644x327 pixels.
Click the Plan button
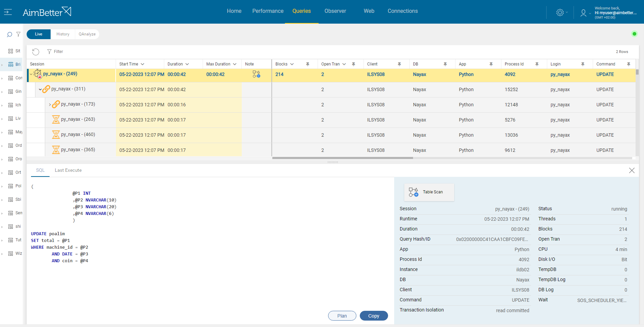coord(342,316)
